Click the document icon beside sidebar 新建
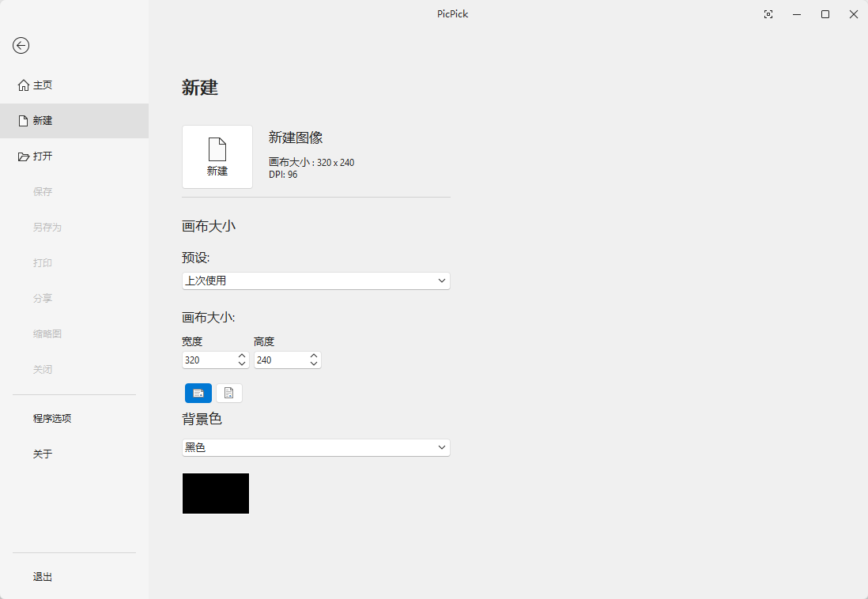This screenshot has width=868, height=599. pyautogui.click(x=23, y=121)
